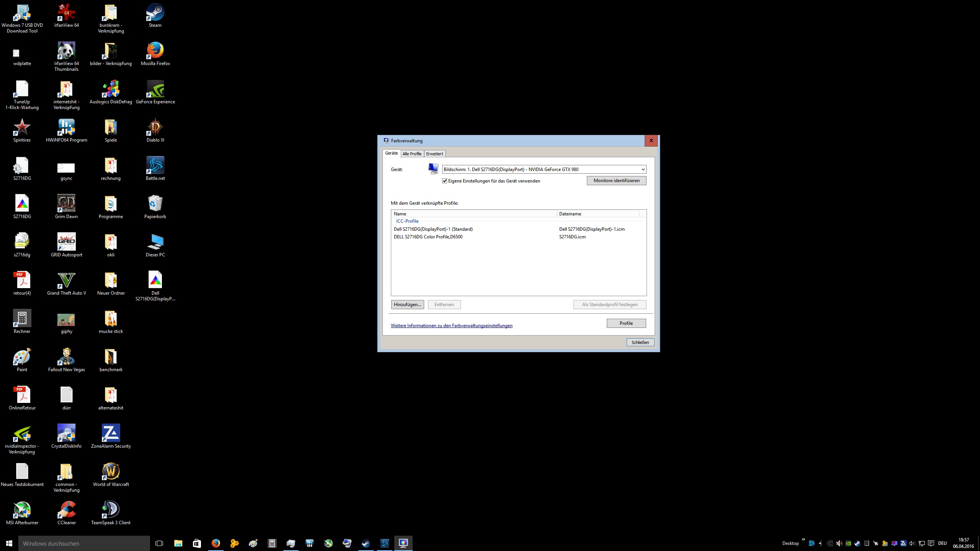Image resolution: width=980 pixels, height=551 pixels.
Task: Uncheck Eigene Einstellungen für das Gerät verwenden
Action: pyautogui.click(x=445, y=181)
